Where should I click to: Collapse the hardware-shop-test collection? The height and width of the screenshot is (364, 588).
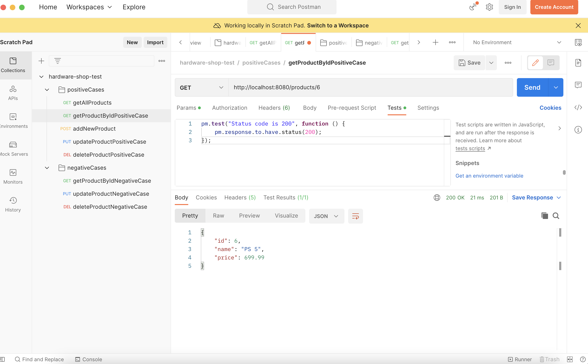(41, 76)
